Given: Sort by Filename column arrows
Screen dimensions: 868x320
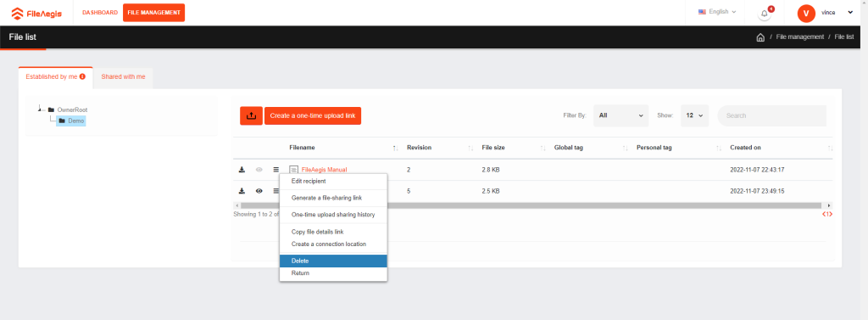Looking at the screenshot, I should [395, 148].
